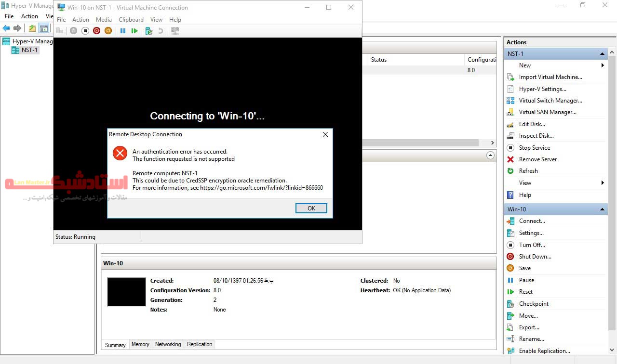Image resolution: width=617 pixels, height=364 pixels.
Task: Click the Win-10 VM thumbnail preview
Action: click(x=126, y=292)
